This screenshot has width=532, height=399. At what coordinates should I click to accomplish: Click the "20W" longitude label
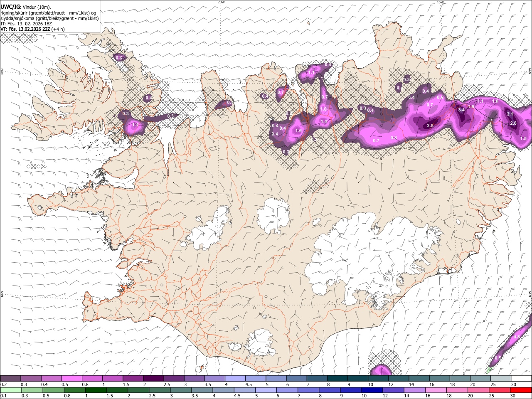click(x=221, y=2)
